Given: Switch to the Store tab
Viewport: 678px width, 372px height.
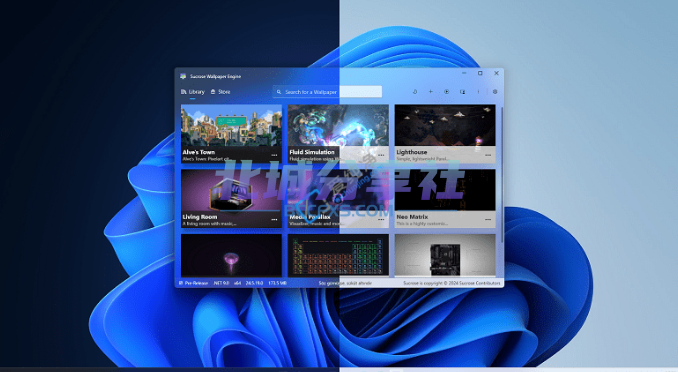Looking at the screenshot, I should tap(221, 92).
